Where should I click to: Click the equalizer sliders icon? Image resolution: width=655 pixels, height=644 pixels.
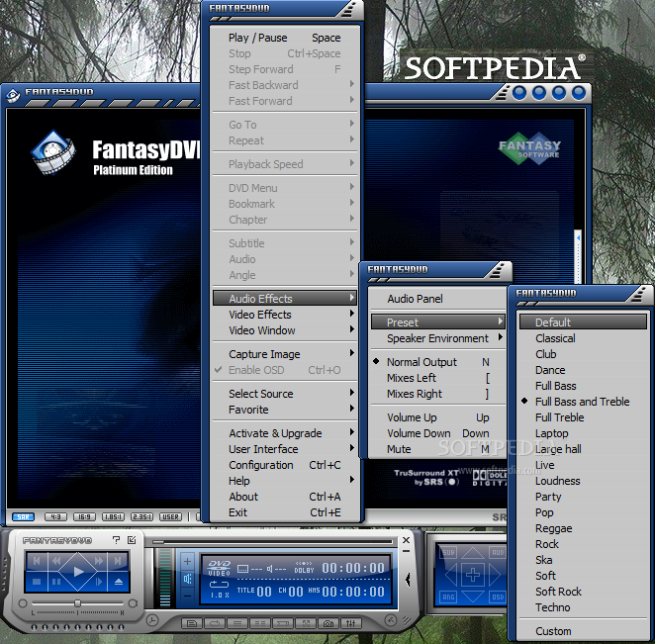[351, 623]
